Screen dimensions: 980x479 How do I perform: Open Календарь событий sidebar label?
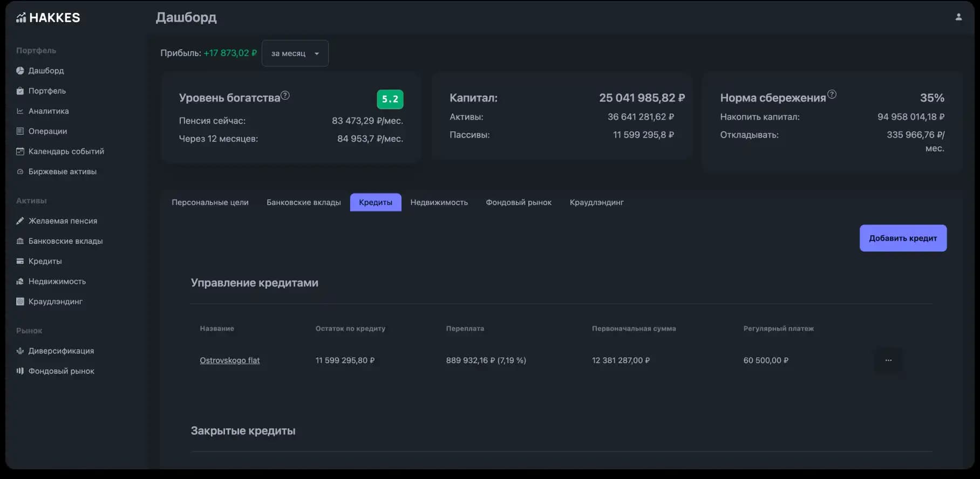click(x=66, y=151)
